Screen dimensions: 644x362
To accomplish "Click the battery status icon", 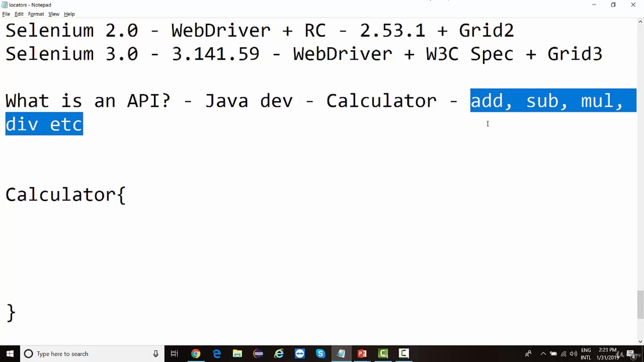I will click(553, 354).
